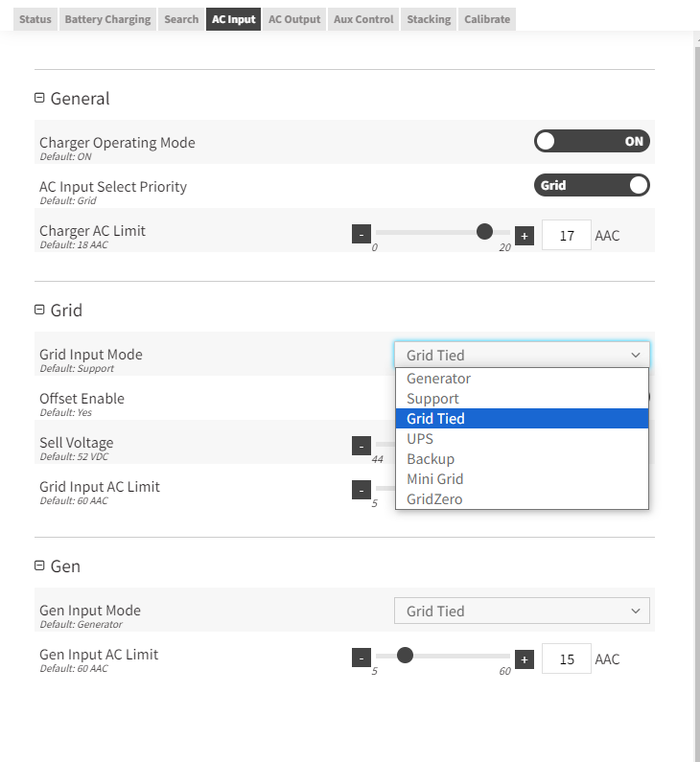Image resolution: width=700 pixels, height=762 pixels.
Task: Choose Mini Grid in the list
Action: point(522,479)
